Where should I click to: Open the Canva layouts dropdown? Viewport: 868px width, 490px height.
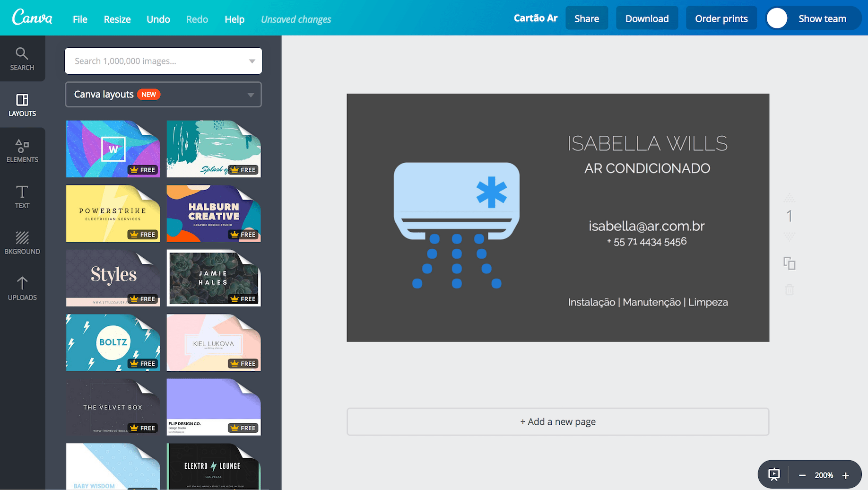[163, 95]
